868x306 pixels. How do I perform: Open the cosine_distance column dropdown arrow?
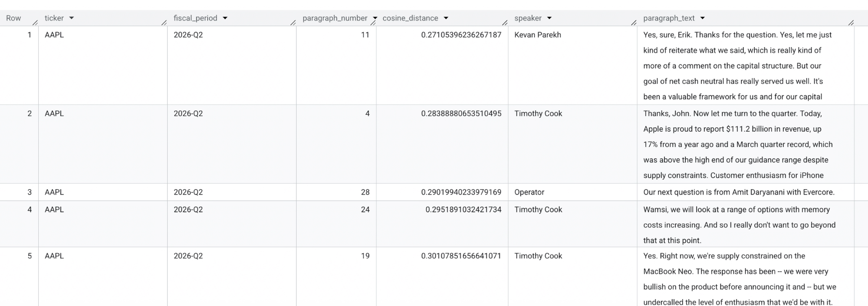tap(446, 18)
